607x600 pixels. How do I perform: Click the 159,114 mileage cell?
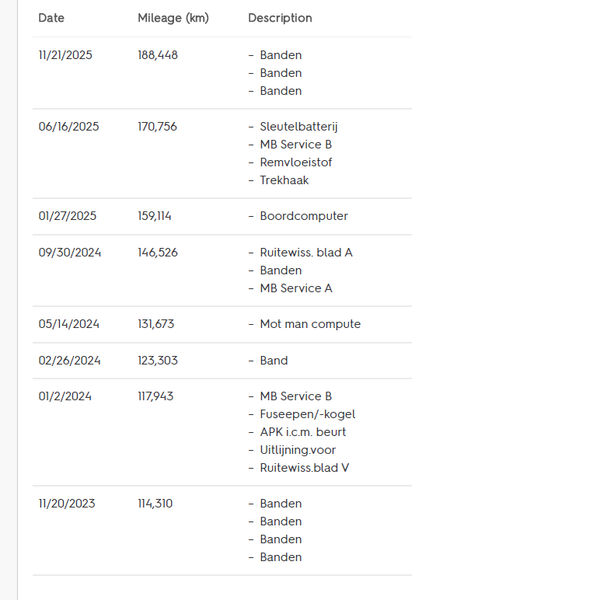pos(156,216)
